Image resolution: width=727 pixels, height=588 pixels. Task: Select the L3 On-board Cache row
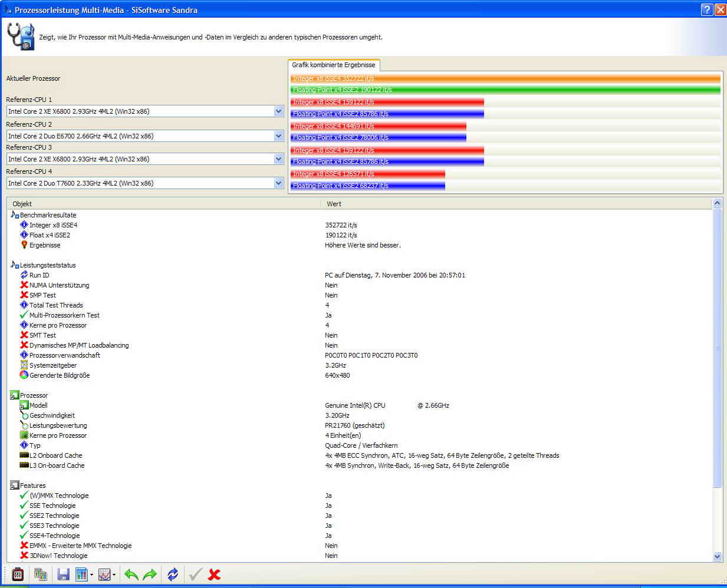point(360,465)
